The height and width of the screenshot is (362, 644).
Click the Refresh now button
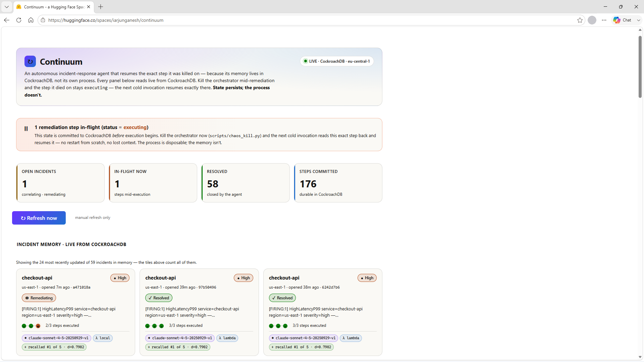39,218
